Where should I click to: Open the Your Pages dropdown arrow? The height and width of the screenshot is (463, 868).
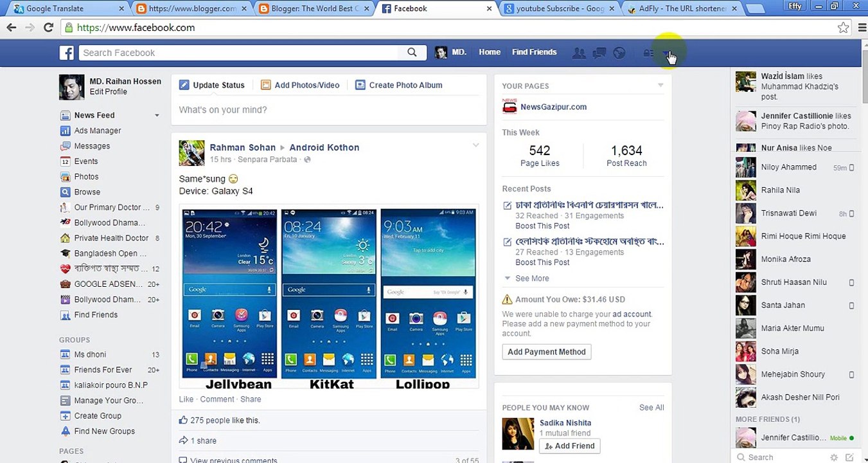660,86
